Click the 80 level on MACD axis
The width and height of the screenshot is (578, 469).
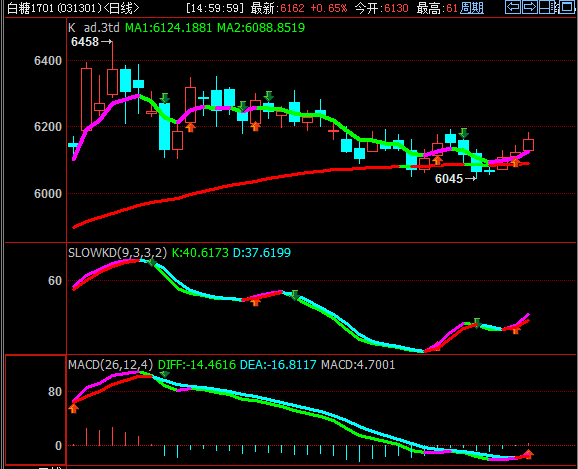[55, 392]
